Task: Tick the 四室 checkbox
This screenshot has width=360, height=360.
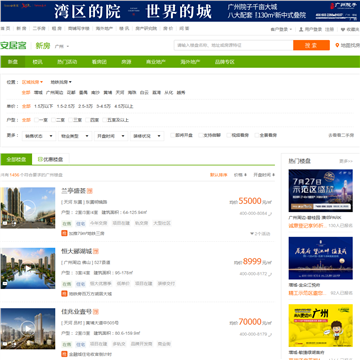Action: tap(88, 120)
